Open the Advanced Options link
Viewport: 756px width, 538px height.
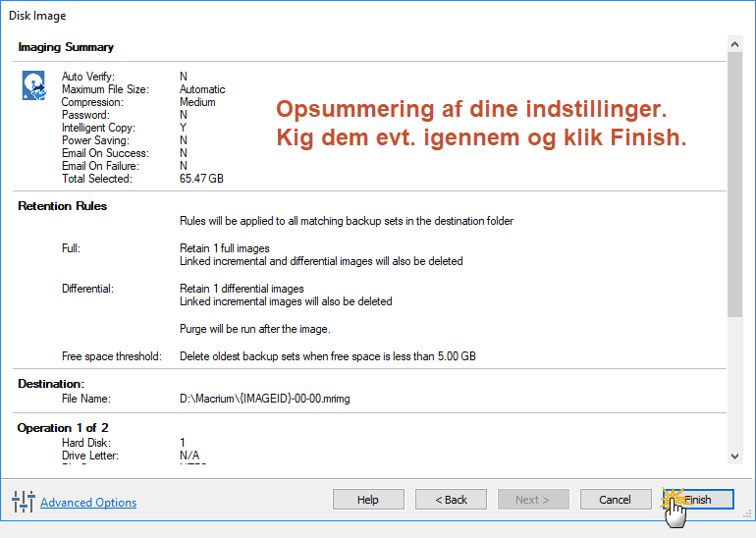tap(88, 503)
